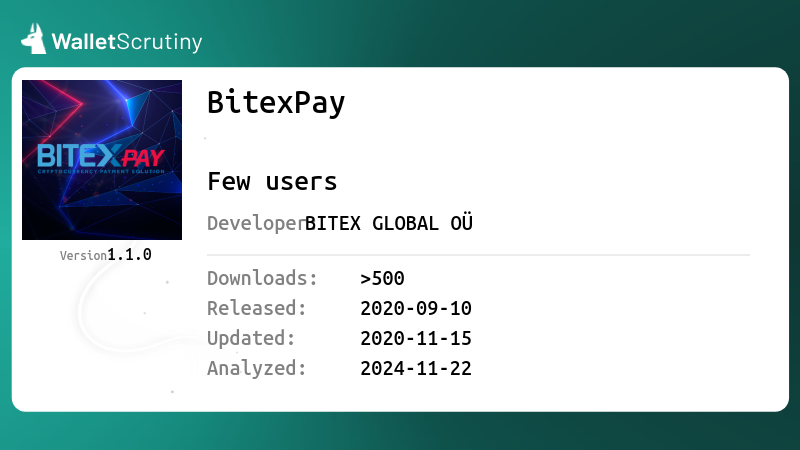Click the Analyzed label
The width and height of the screenshot is (800, 450).
(x=257, y=368)
